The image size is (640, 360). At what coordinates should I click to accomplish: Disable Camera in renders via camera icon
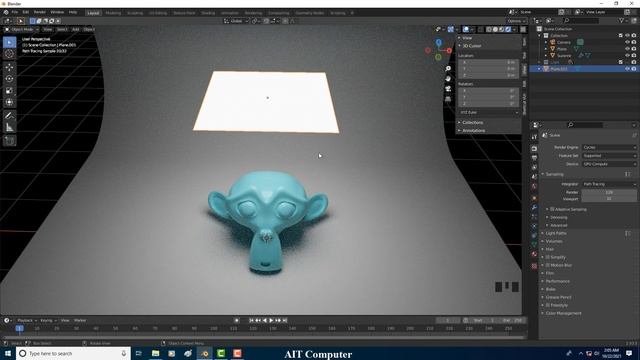pos(634,42)
